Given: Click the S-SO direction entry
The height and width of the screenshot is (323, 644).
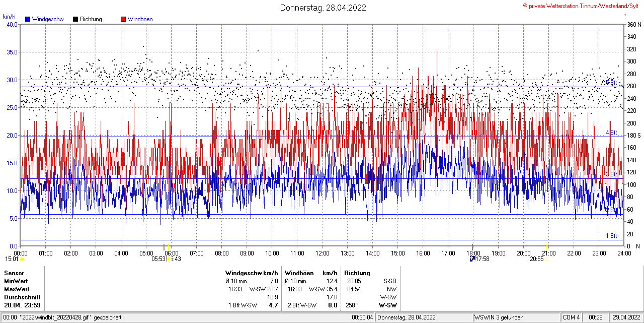Looking at the screenshot, I should pyautogui.click(x=389, y=281).
